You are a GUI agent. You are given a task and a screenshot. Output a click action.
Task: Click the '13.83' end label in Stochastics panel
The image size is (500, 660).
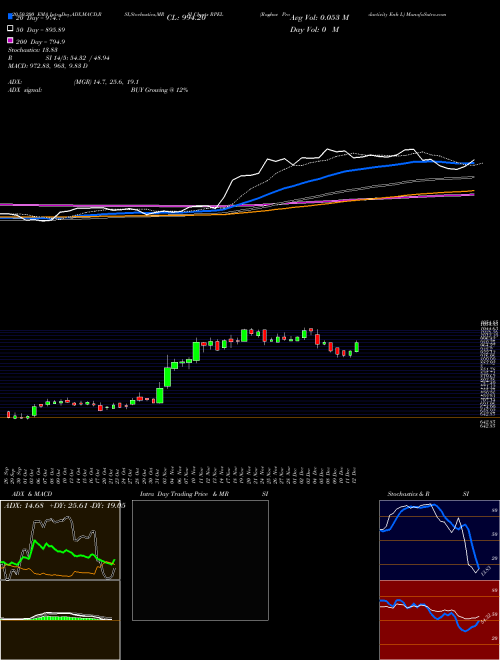[484, 572]
